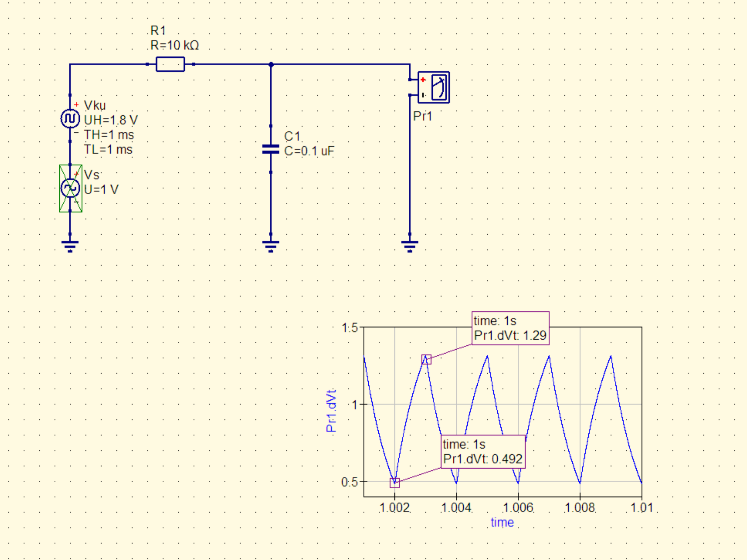This screenshot has width=747, height=560.
Task: Click the UH=1.8 V property text
Action: [x=111, y=120]
